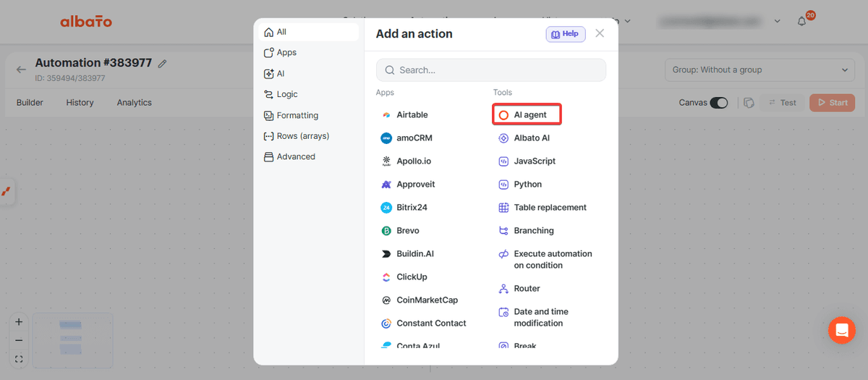The image size is (868, 380).
Task: Toggle the Canvas switch
Action: [x=719, y=103]
